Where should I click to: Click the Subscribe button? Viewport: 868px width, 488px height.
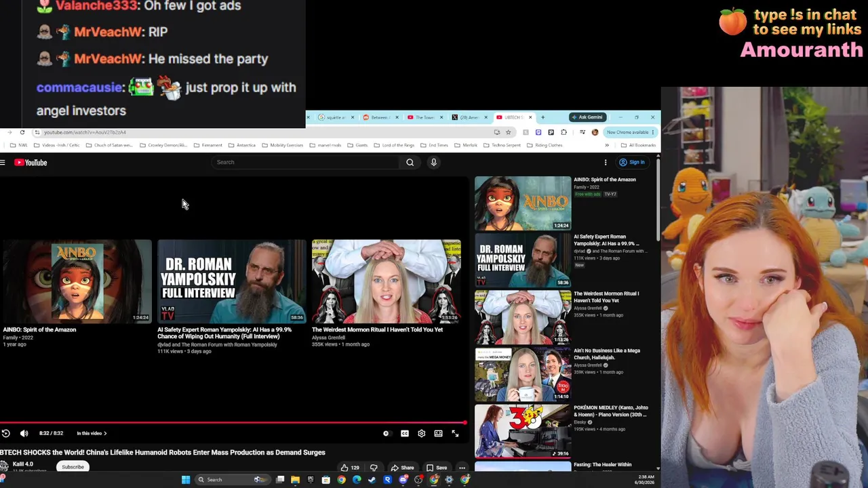(x=73, y=467)
